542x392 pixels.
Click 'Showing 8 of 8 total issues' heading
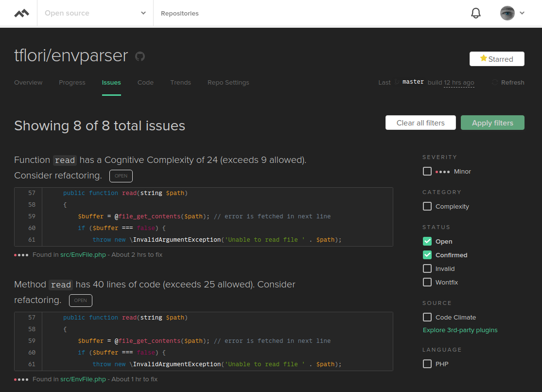[x=100, y=125]
